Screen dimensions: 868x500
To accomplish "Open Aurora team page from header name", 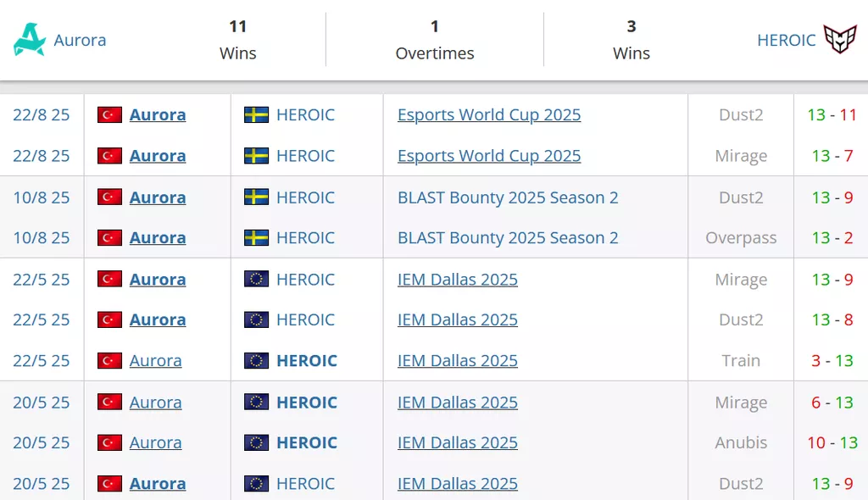I will (x=80, y=40).
